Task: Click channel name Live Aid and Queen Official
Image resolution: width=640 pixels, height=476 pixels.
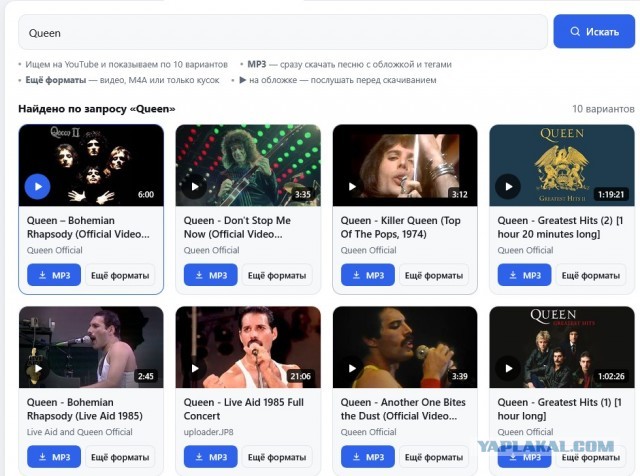Action: [x=80, y=432]
